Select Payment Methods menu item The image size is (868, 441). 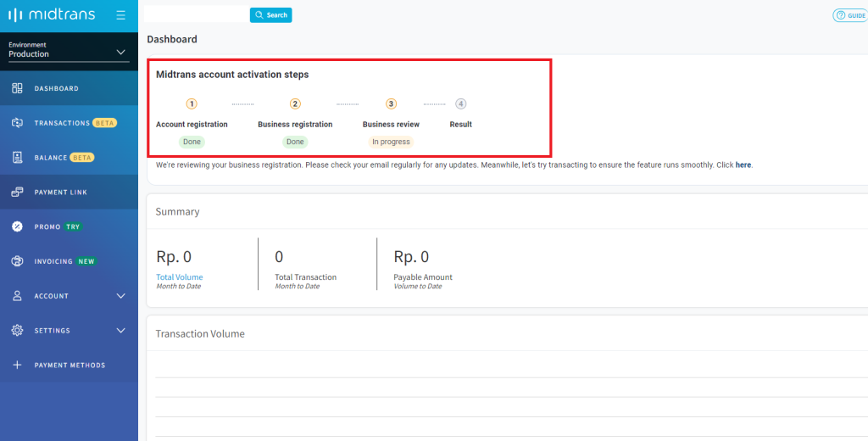69,366
